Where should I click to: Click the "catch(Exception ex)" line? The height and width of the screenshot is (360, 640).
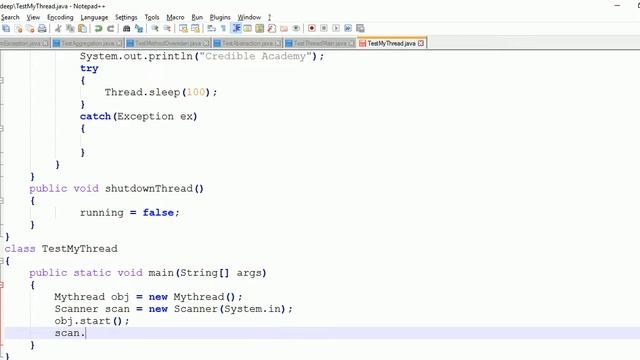coord(138,116)
